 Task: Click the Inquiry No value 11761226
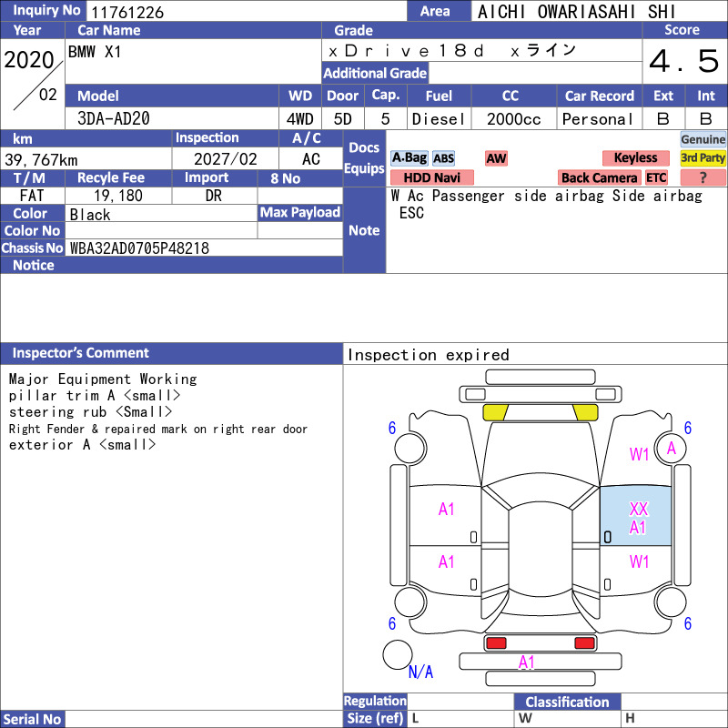click(127, 12)
